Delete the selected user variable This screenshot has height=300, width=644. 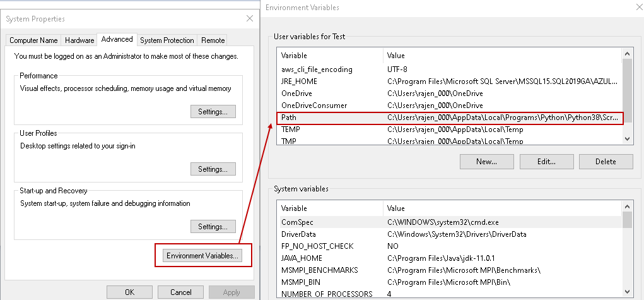click(x=606, y=162)
